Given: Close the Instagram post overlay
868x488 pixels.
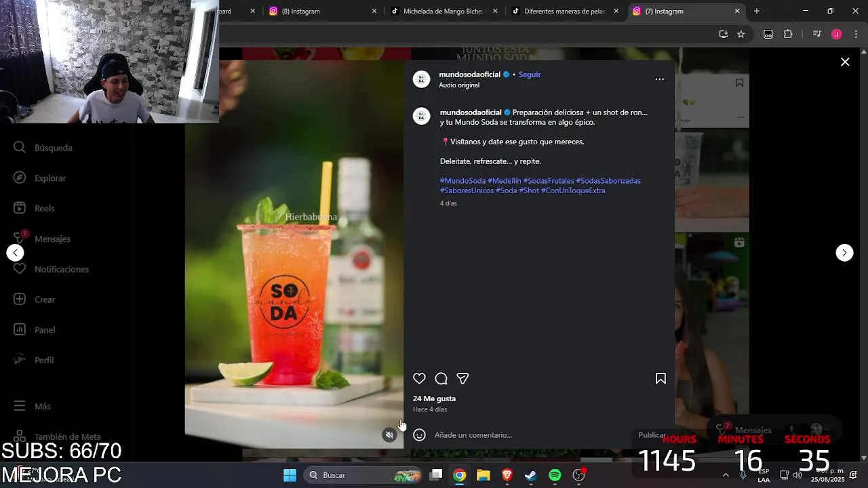Looking at the screenshot, I should pyautogui.click(x=845, y=62).
